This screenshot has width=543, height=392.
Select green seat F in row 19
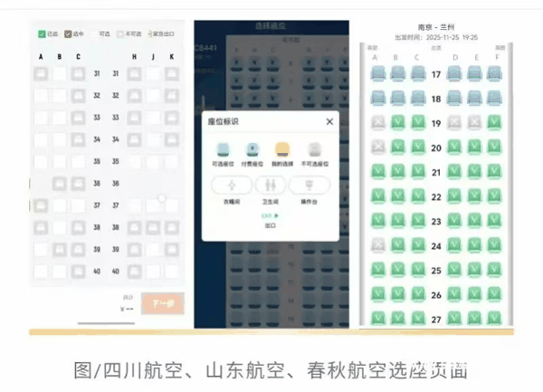pyautogui.click(x=494, y=122)
